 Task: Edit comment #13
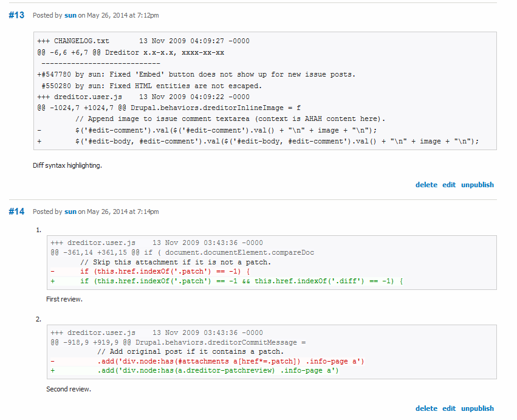tap(449, 185)
